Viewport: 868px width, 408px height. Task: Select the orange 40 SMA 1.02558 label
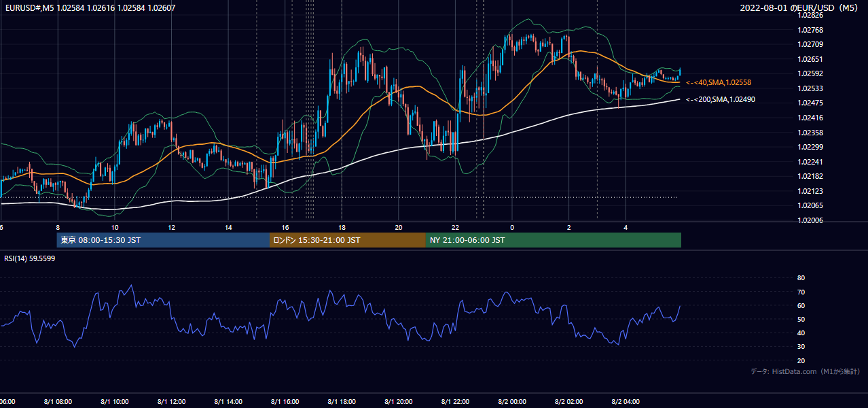(x=719, y=82)
